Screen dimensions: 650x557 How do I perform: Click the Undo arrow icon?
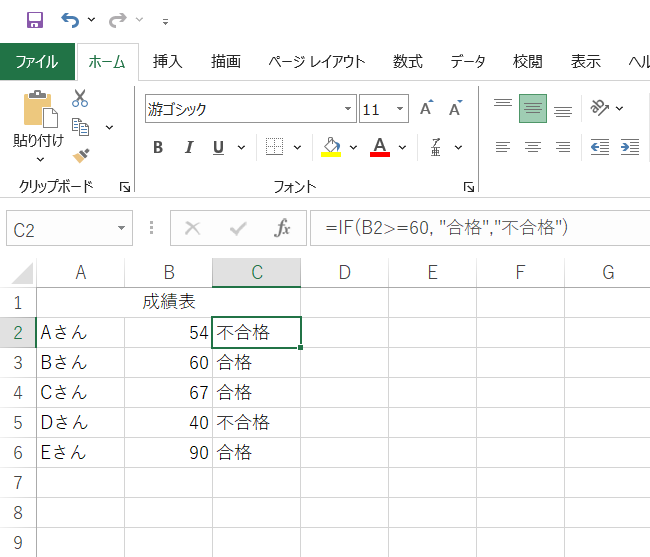tap(69, 20)
